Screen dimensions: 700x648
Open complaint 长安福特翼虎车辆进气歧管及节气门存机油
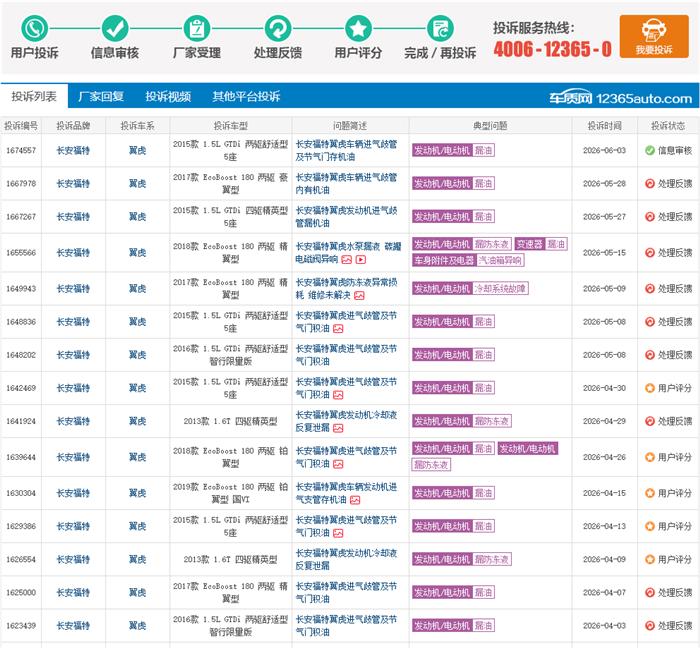[346, 150]
